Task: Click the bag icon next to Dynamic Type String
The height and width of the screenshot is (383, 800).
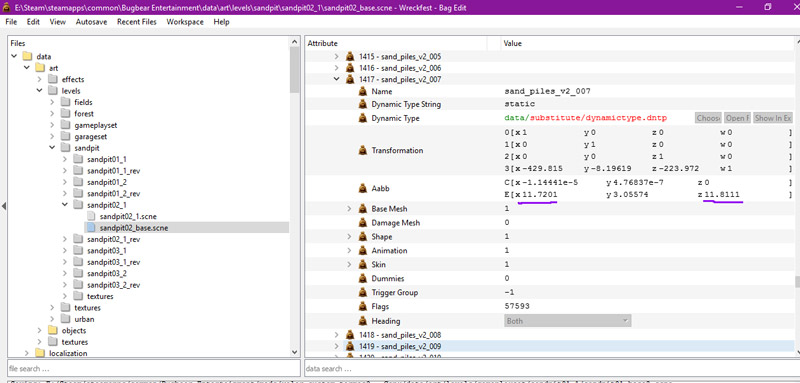Action: (362, 104)
